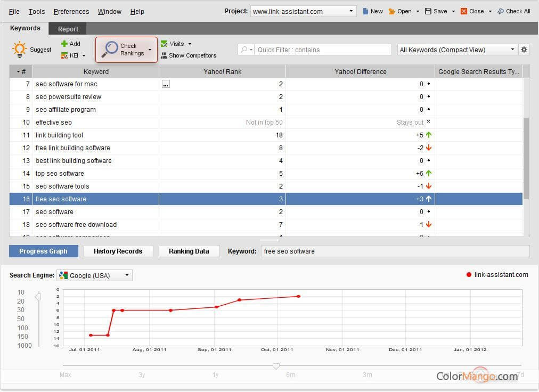Click the Check All icon
The height and width of the screenshot is (392, 539).
(501, 11)
